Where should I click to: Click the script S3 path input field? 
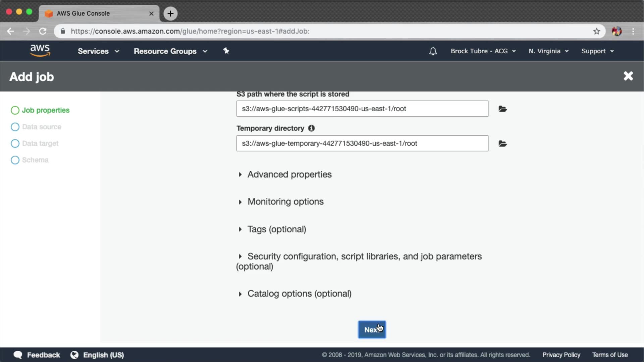(362, 109)
